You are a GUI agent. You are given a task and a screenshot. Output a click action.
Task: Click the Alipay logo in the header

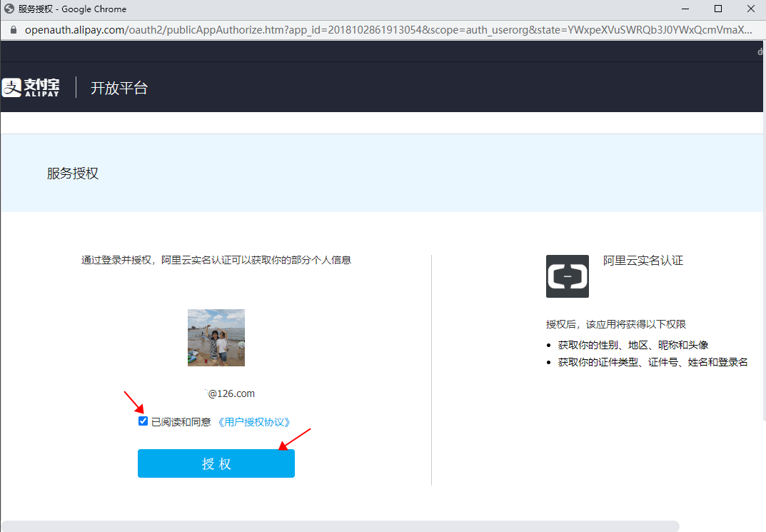31,87
